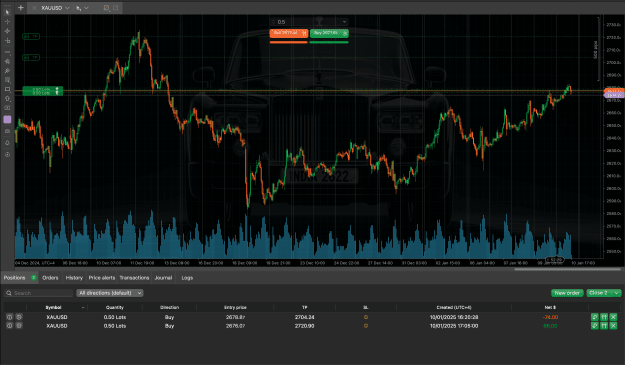Click the target icon at toolbar bottom
This screenshot has width=625, height=365.
tap(7, 154)
